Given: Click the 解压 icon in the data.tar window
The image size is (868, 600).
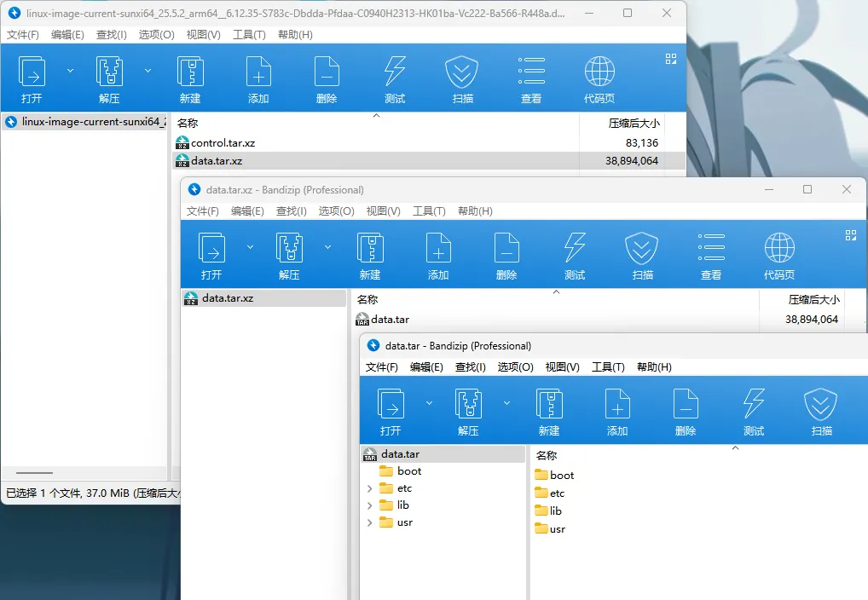Looking at the screenshot, I should click(468, 405).
